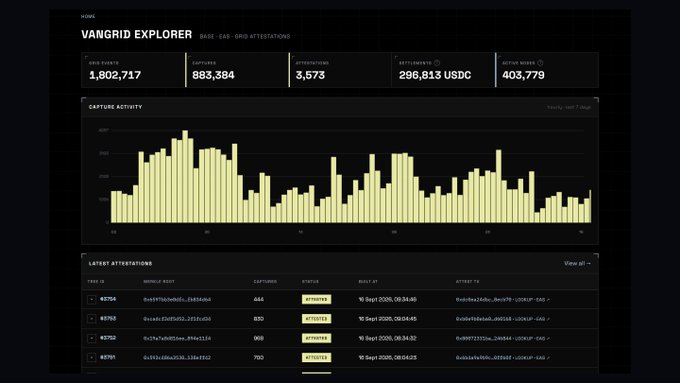Screen dimensions: 680x383
Task: Click the Active Nodes value 403,779
Action: point(523,75)
